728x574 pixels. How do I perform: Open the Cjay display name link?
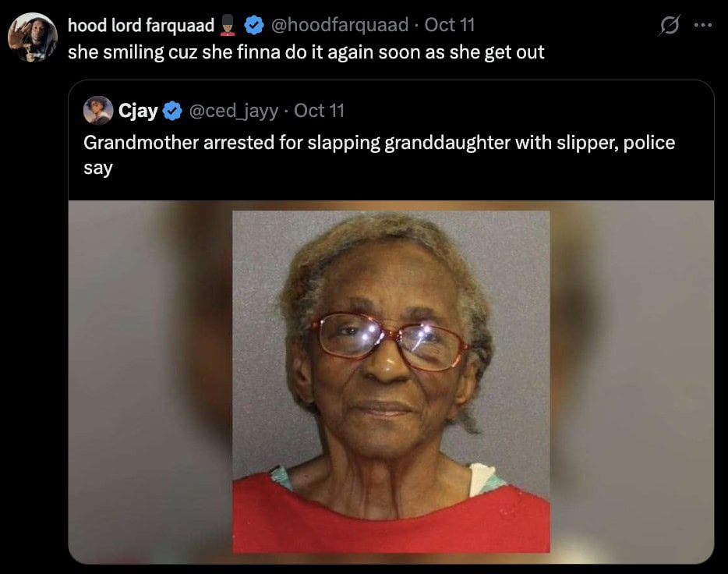point(138,111)
